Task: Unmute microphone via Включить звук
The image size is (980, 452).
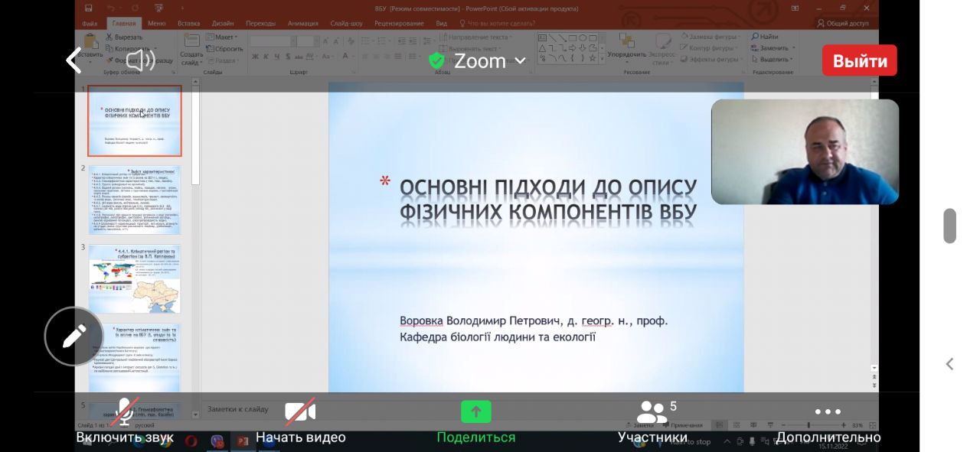Action: tap(125, 421)
